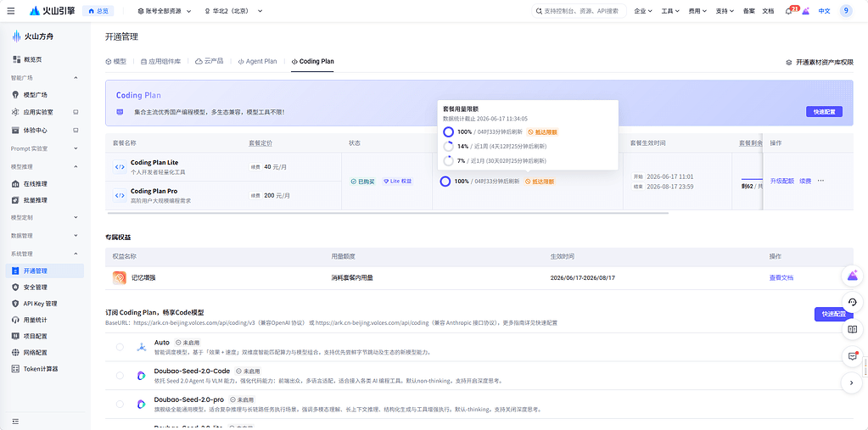Open the 工具 menu

tap(669, 11)
